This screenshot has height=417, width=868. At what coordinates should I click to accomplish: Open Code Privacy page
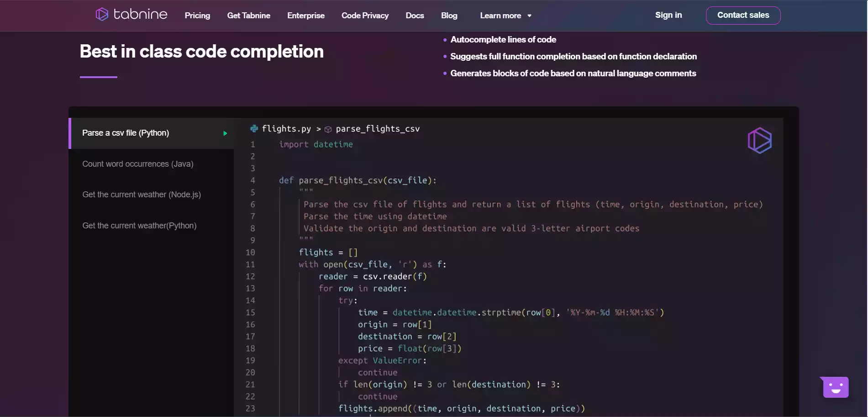tap(365, 16)
